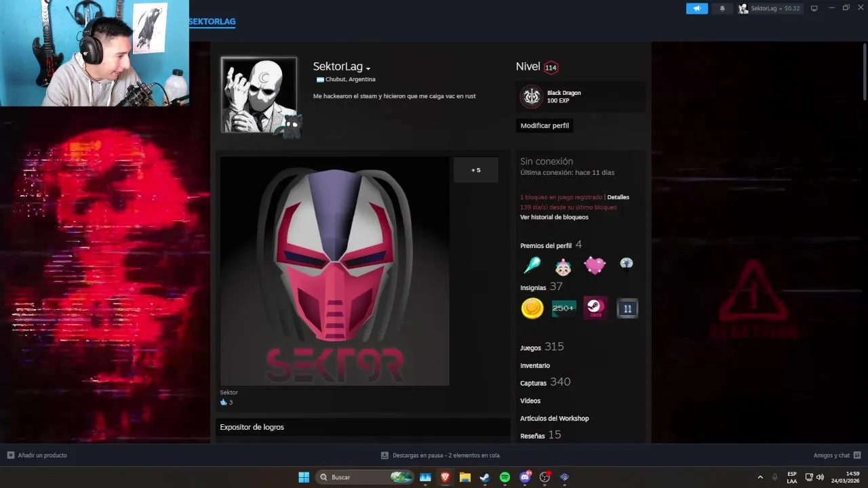The height and width of the screenshot is (488, 868).
Task: Open OBS Studio from the taskbar
Action: [x=545, y=477]
